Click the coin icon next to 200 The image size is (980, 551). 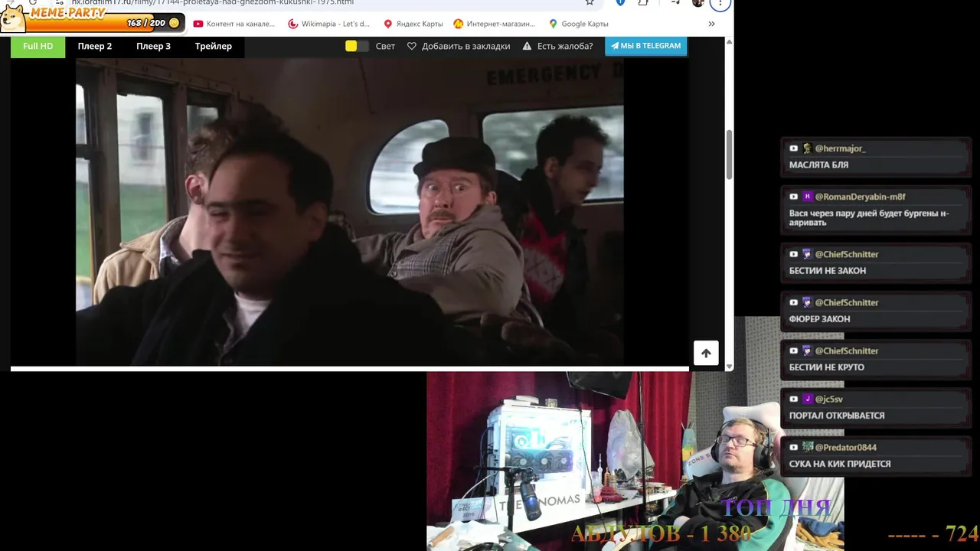175,23
